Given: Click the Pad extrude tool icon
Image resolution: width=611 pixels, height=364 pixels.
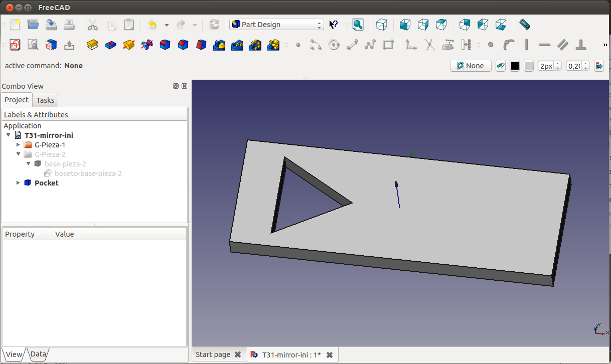Looking at the screenshot, I should pos(93,45).
